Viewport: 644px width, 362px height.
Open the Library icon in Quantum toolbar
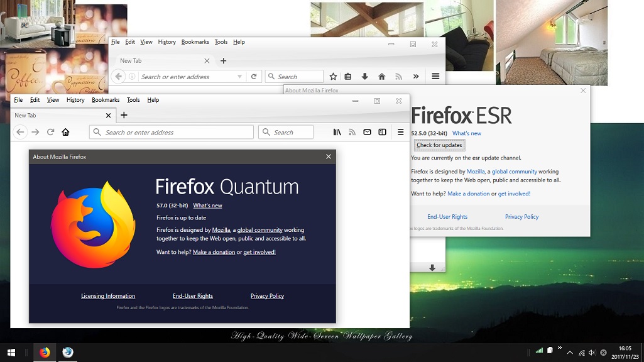pos(337,132)
